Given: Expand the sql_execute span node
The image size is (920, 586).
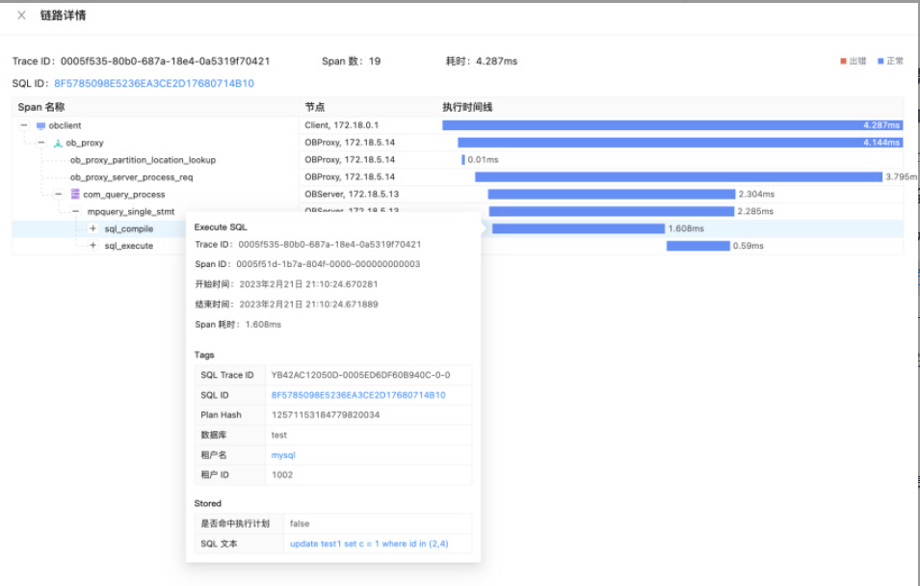Looking at the screenshot, I should tap(93, 246).
